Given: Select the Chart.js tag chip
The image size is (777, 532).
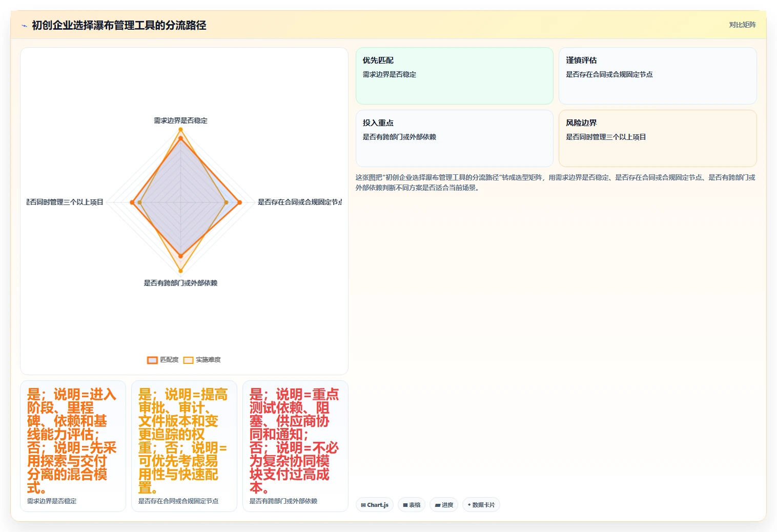Looking at the screenshot, I should 375,505.
